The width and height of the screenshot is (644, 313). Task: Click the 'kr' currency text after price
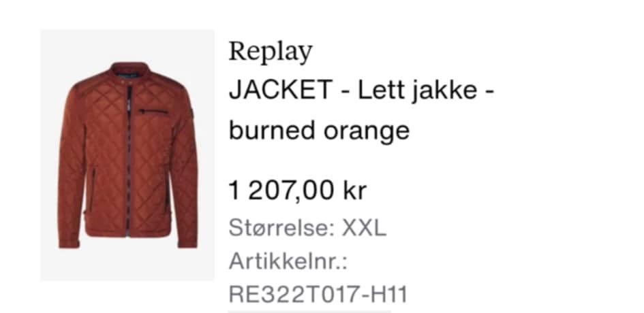[x=354, y=191]
